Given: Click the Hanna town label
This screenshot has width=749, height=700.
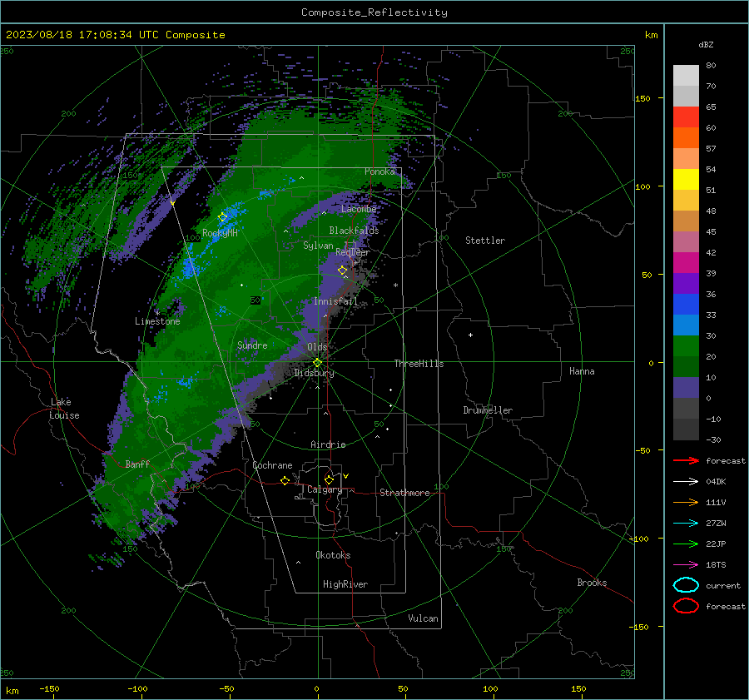Looking at the screenshot, I should [x=582, y=371].
